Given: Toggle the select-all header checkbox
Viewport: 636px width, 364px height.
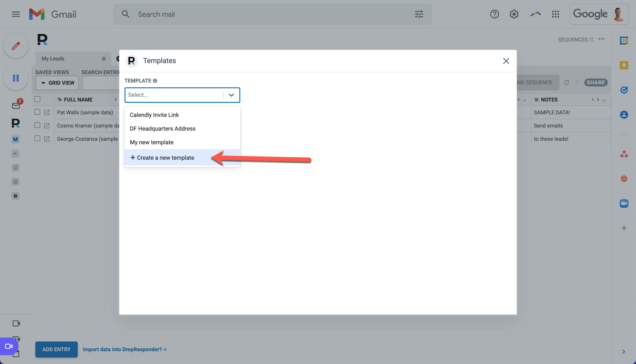Looking at the screenshot, I should point(37,99).
